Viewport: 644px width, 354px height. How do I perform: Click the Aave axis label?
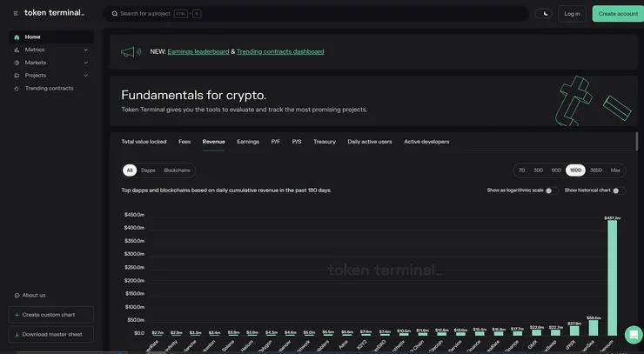pos(344,344)
